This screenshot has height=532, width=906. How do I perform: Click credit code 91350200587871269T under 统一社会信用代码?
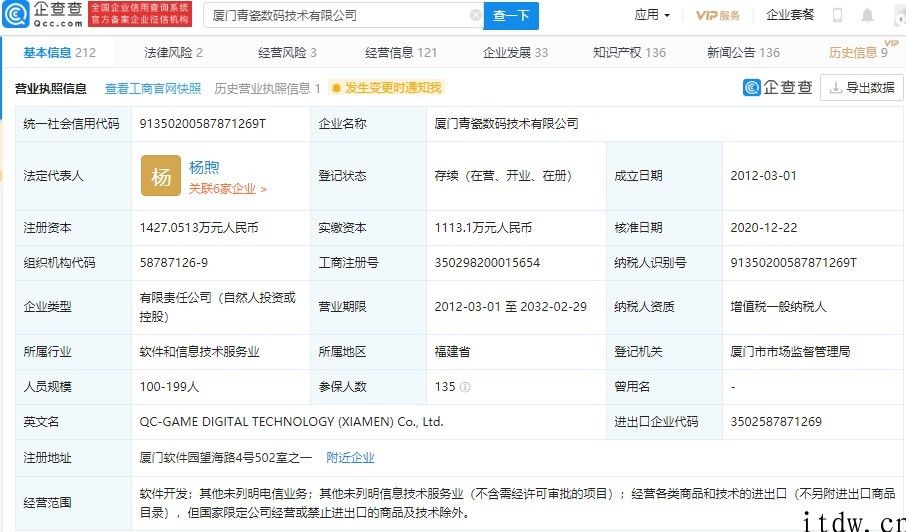pyautogui.click(x=203, y=124)
